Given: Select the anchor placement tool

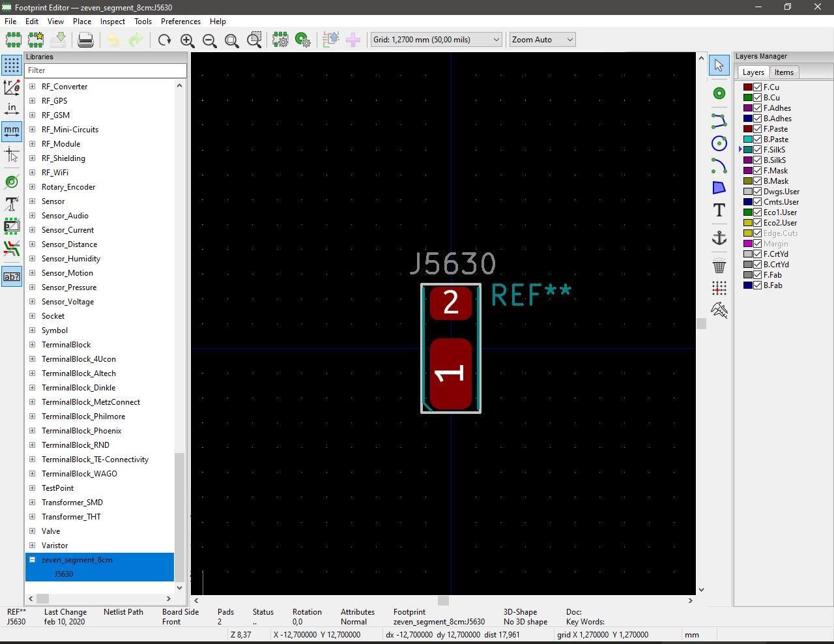Looking at the screenshot, I should coord(719,238).
